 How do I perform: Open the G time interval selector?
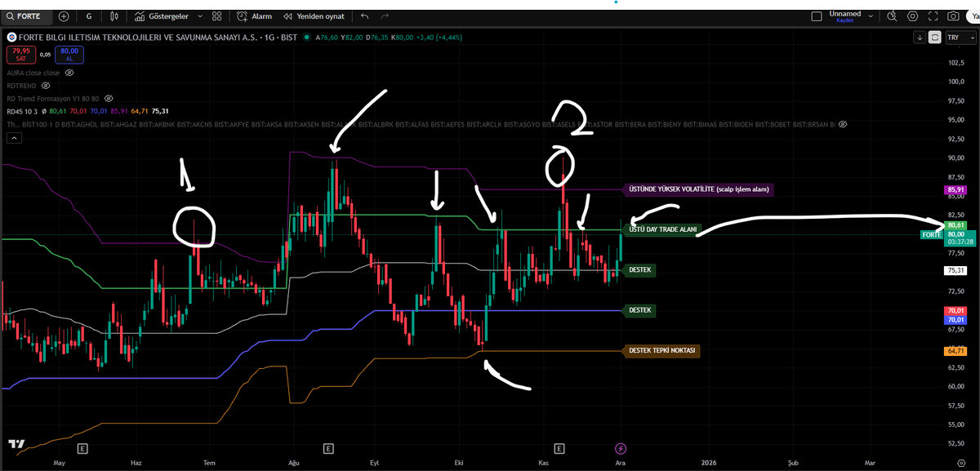(x=89, y=16)
